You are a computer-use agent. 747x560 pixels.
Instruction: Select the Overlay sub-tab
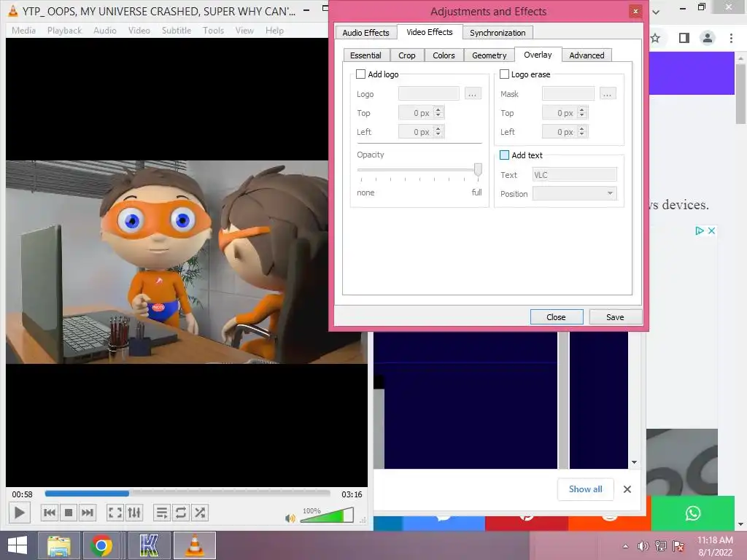(538, 55)
